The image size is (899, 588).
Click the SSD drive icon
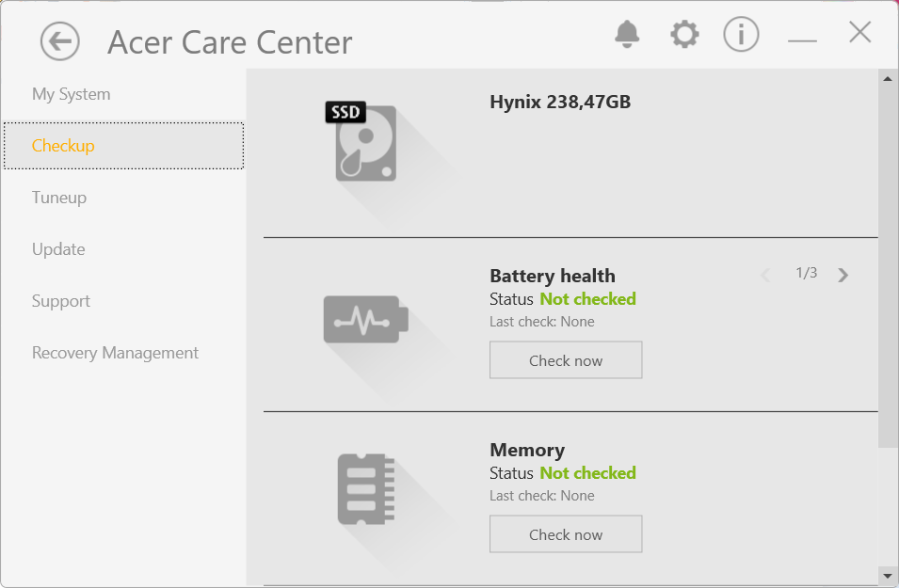click(364, 142)
